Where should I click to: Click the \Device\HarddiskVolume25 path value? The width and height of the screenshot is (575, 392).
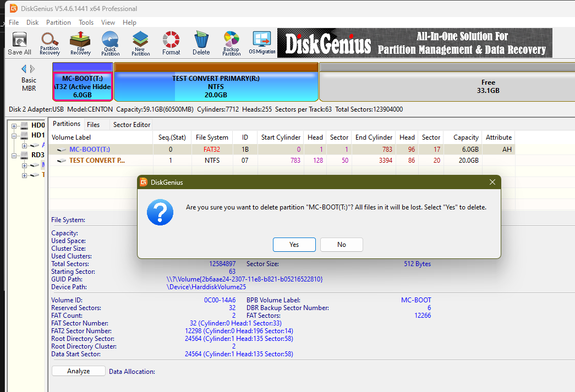(206, 287)
